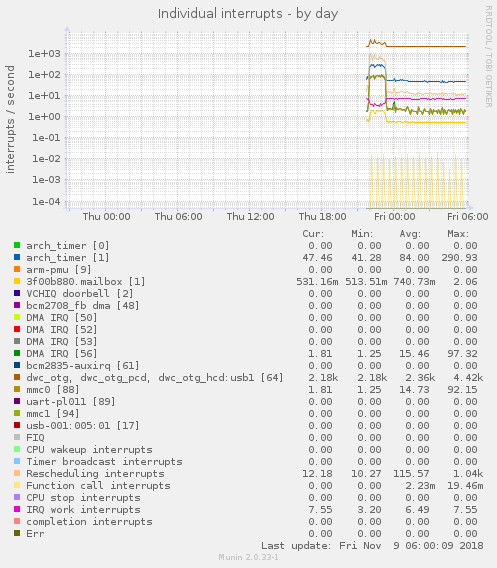The height and width of the screenshot is (568, 497).
Task: Click the Rescheduling interrupts peach swatch
Action: point(17,473)
